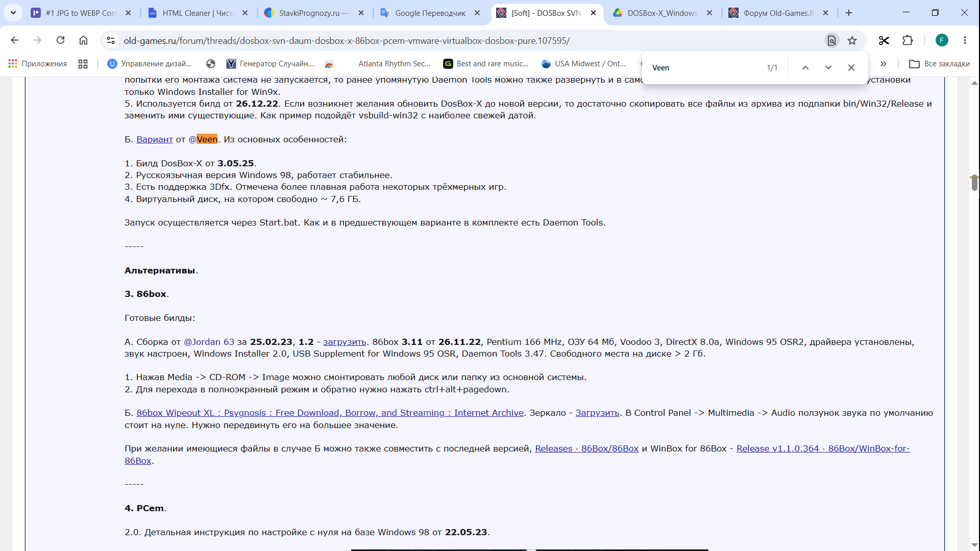Open a new browser tab
The width and height of the screenshot is (980, 551).
point(849,13)
